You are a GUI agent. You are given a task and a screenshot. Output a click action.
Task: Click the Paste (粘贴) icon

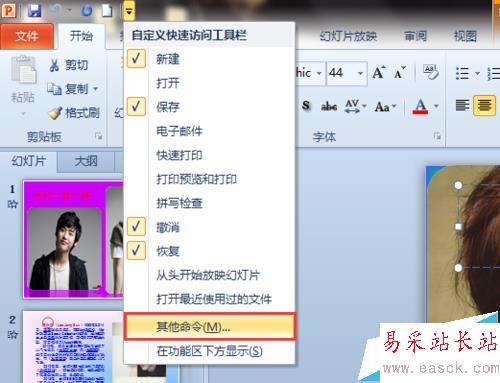tap(23, 70)
